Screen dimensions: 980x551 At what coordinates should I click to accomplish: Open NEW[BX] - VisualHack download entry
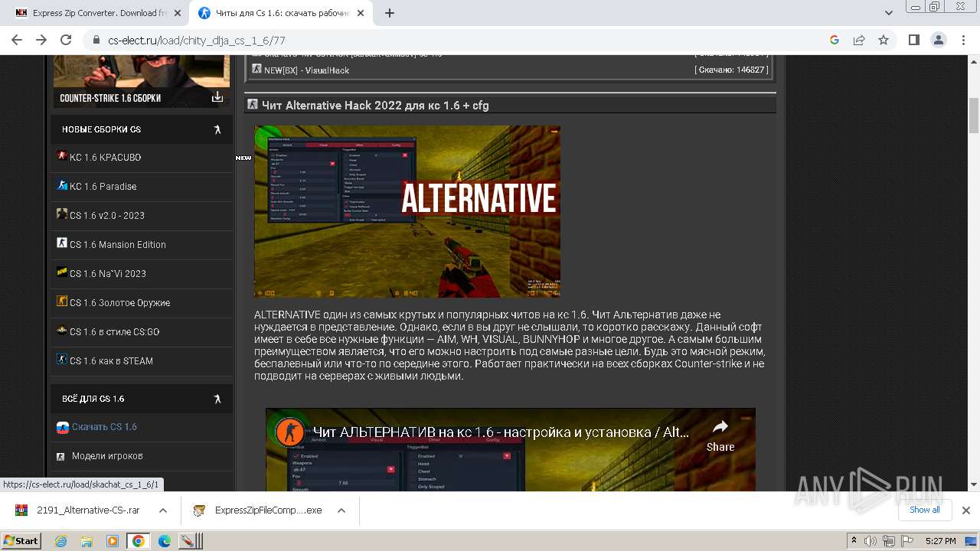(x=306, y=70)
